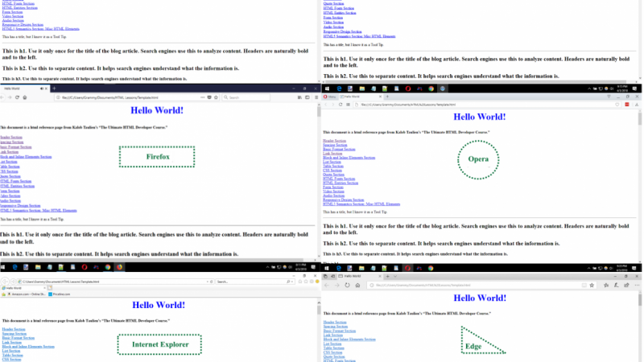Open Internet Explorer search provider dropdown arrow
This screenshot has width=644, height=362.
[292, 282]
